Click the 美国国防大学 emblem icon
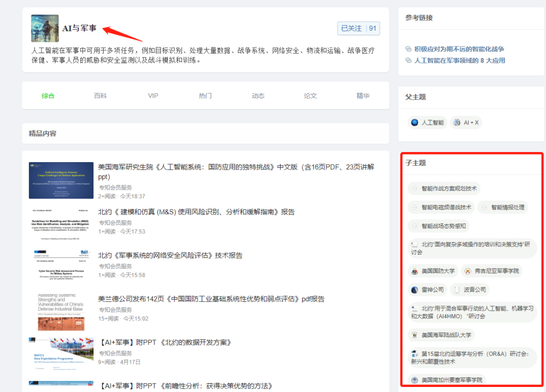The width and height of the screenshot is (546, 392). pyautogui.click(x=415, y=271)
